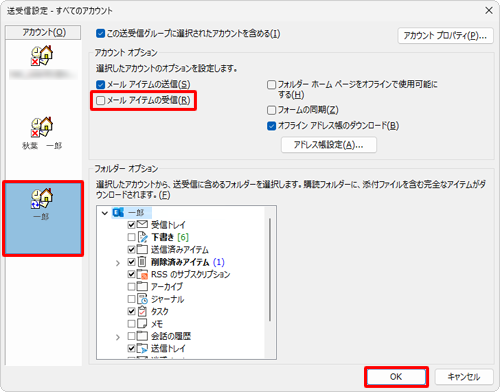
Task: Check the メモ folder checkbox
Action: click(131, 323)
